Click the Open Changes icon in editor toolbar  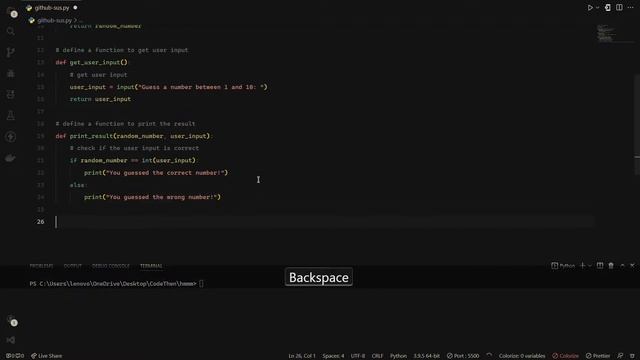608,8
